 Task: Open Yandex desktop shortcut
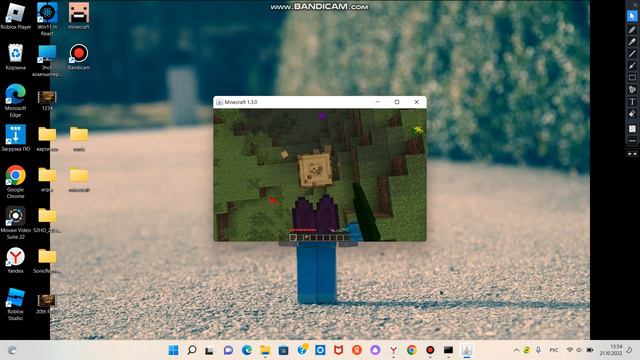[x=16, y=260]
